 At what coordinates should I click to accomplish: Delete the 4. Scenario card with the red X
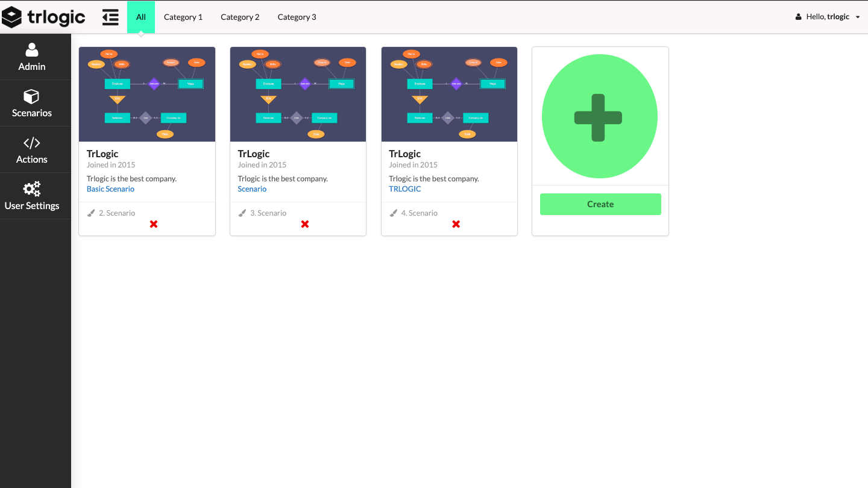click(456, 224)
